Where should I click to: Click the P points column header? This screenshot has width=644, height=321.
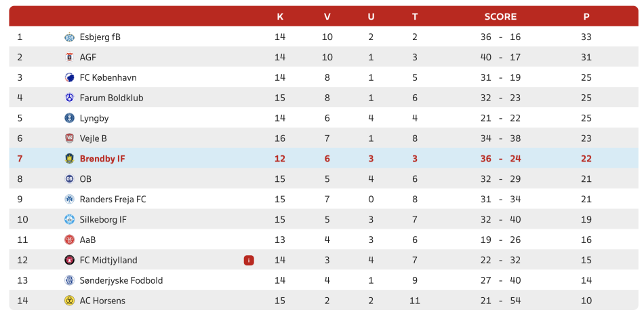point(586,17)
